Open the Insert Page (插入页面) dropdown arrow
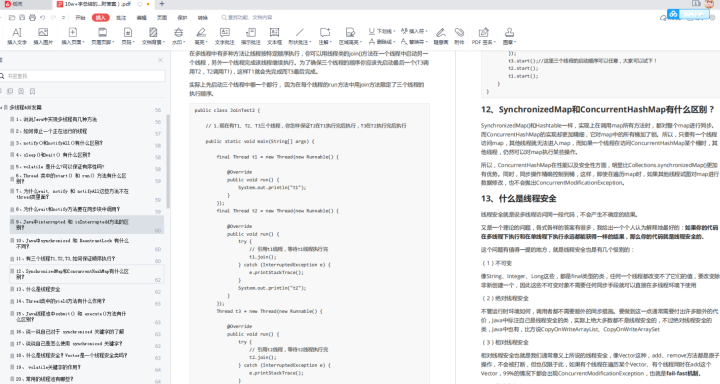Image resolution: width=720 pixels, height=384 pixels. pos(83,42)
